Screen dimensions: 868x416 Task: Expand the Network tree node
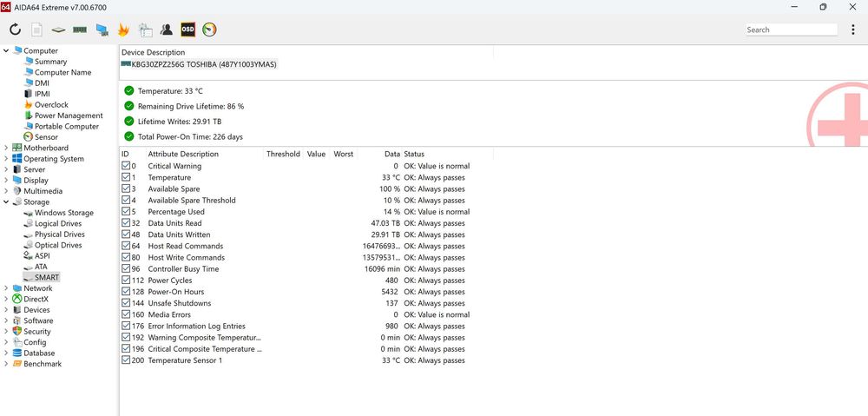tap(6, 288)
